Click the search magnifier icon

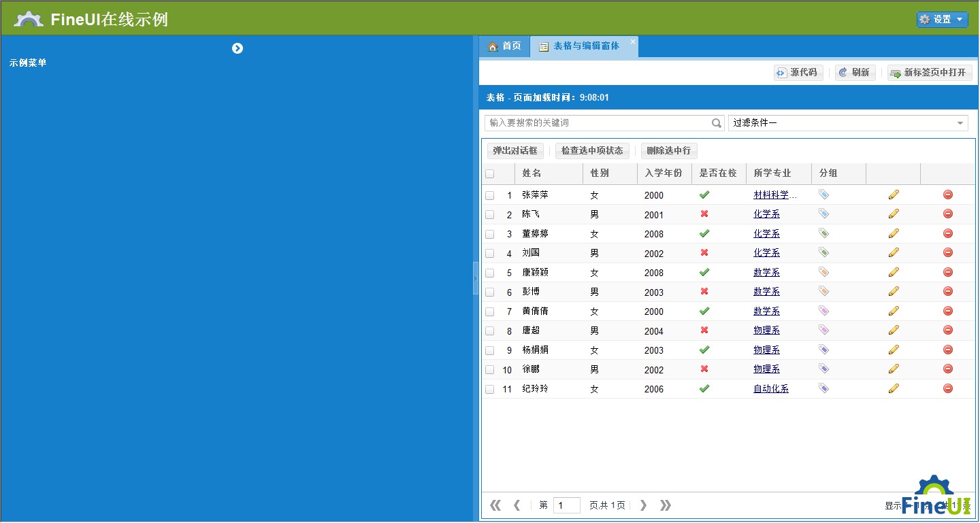coord(717,123)
